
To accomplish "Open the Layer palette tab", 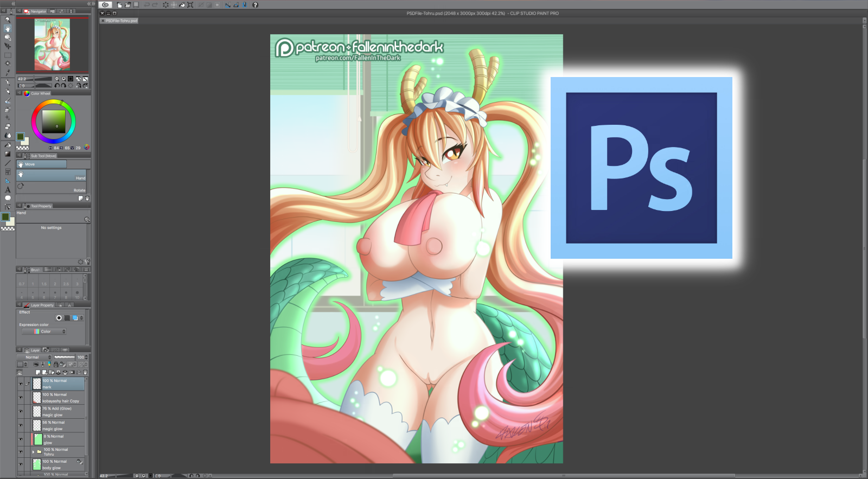I will [33, 350].
